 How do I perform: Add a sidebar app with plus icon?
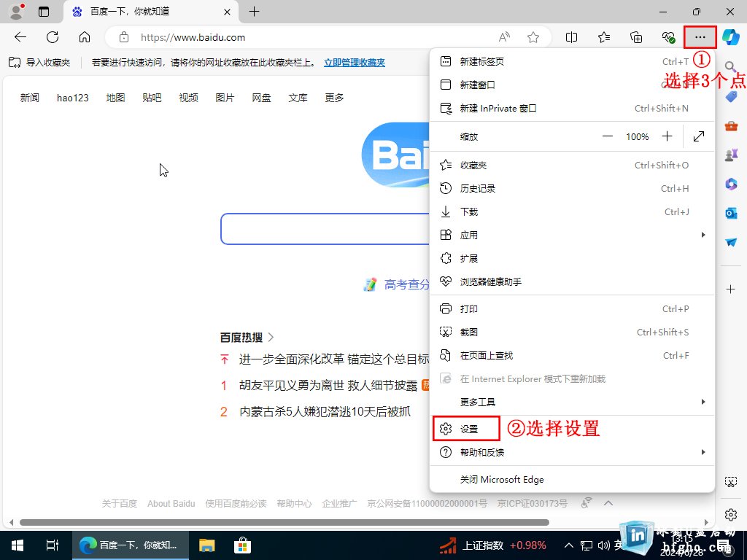click(731, 289)
